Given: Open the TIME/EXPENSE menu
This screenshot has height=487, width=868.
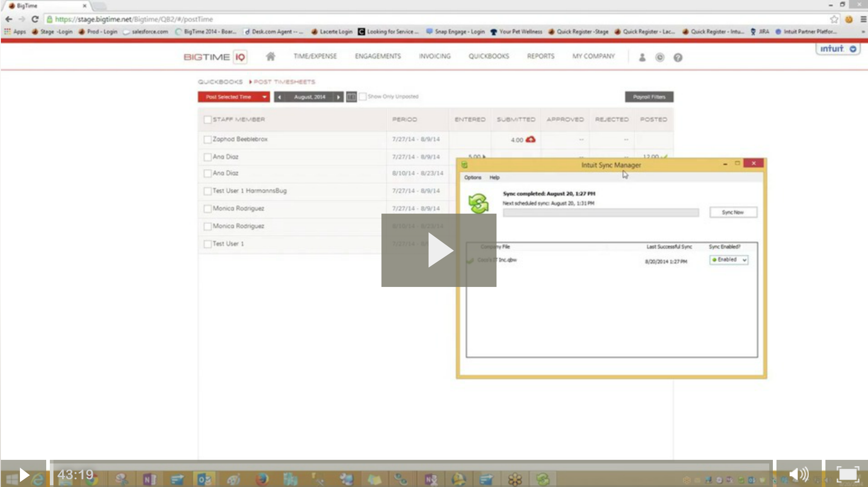Looking at the screenshot, I should click(x=315, y=56).
